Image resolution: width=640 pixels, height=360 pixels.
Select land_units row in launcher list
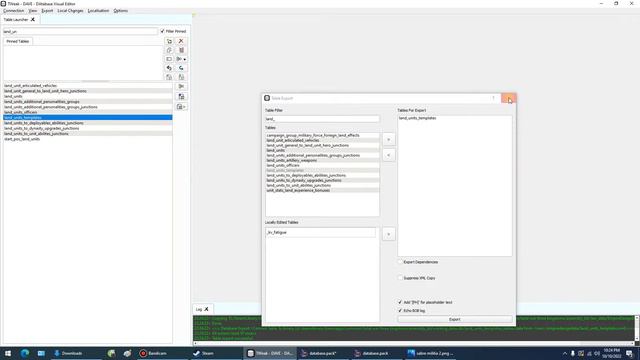(x=88, y=96)
